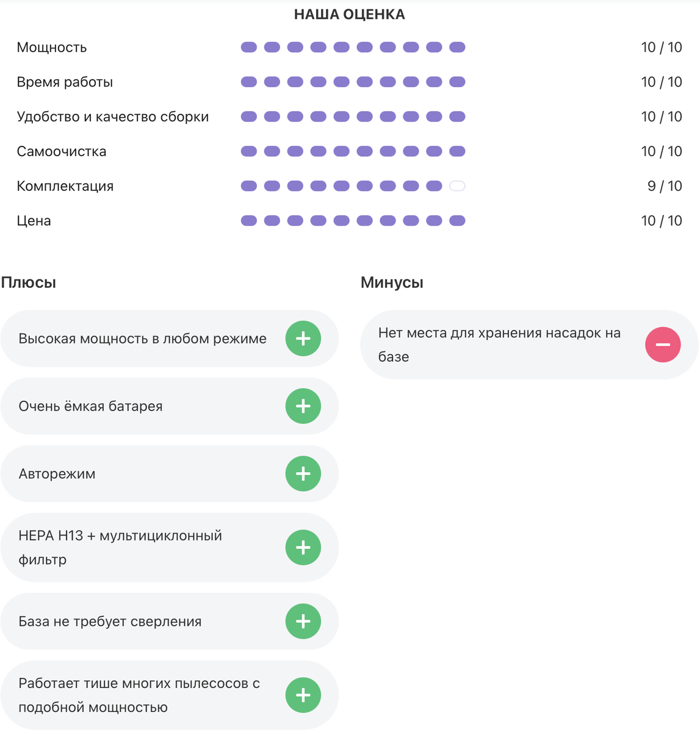Image resolution: width=700 pixels, height=732 pixels.
Task: Select the 'НАША ОЦЕНКА' heading
Action: pyautogui.click(x=350, y=15)
